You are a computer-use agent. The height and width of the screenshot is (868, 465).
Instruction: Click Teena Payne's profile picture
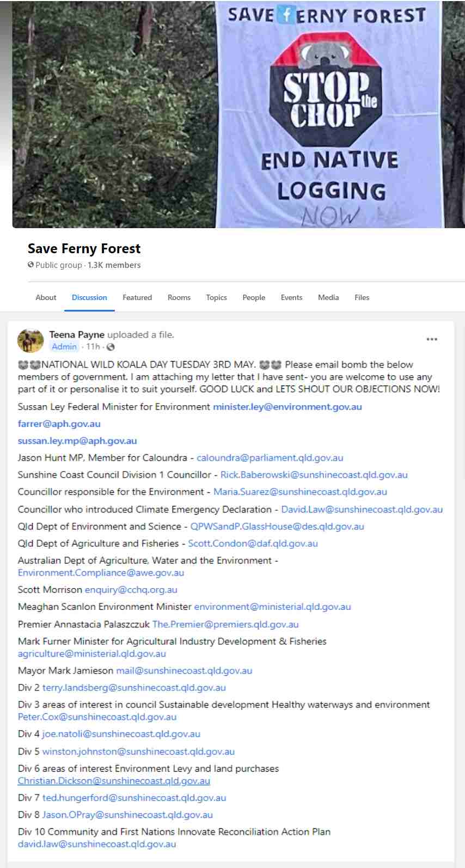point(30,341)
